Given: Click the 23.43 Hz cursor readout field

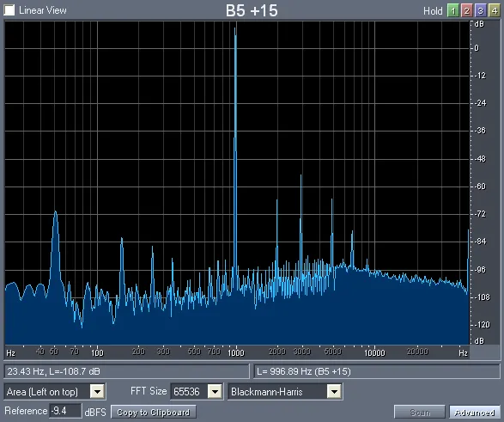Looking at the screenshot, I should click(x=126, y=371).
